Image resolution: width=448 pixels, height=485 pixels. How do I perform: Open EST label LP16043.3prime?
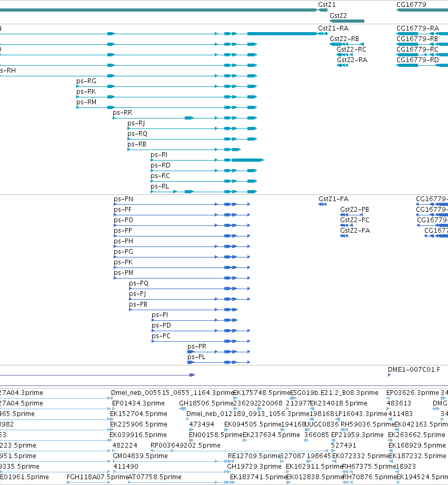pyautogui.click(x=361, y=414)
